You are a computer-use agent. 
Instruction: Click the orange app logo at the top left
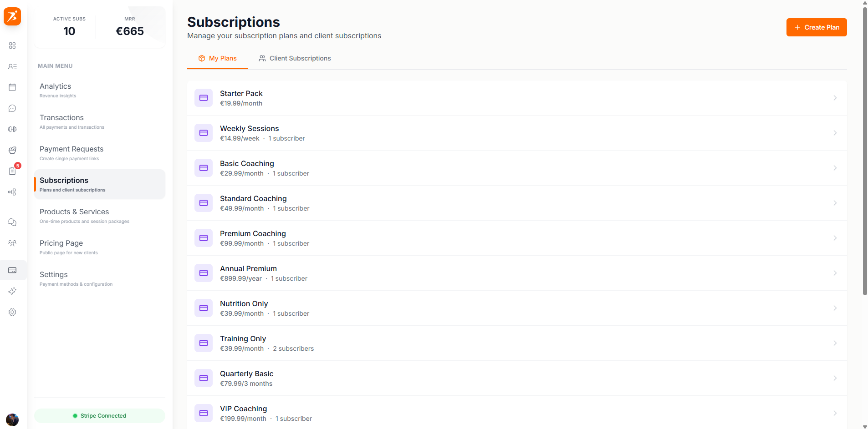[12, 16]
